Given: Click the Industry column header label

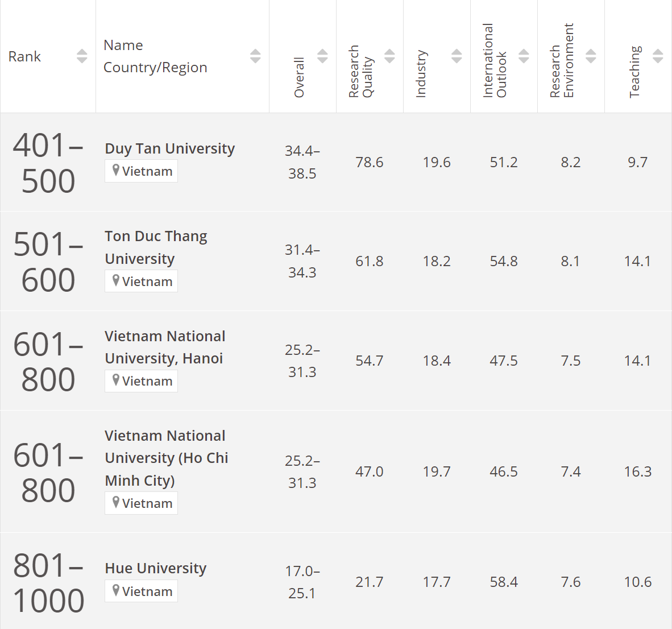Looking at the screenshot, I should 421,74.
